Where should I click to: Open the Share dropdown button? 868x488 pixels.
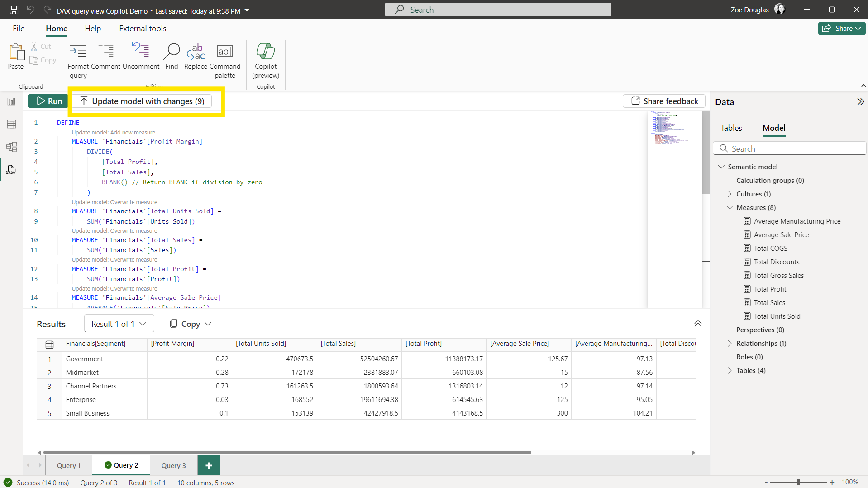coord(841,28)
